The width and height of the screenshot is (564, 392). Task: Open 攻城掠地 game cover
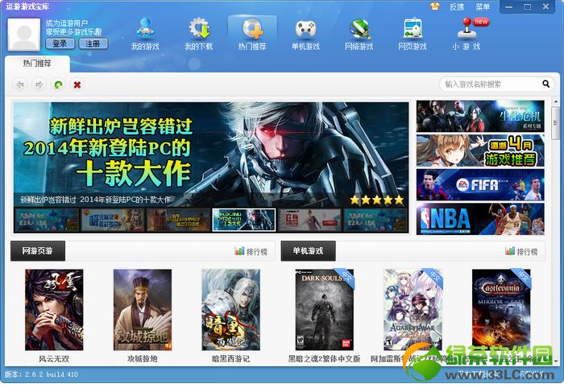[143, 310]
